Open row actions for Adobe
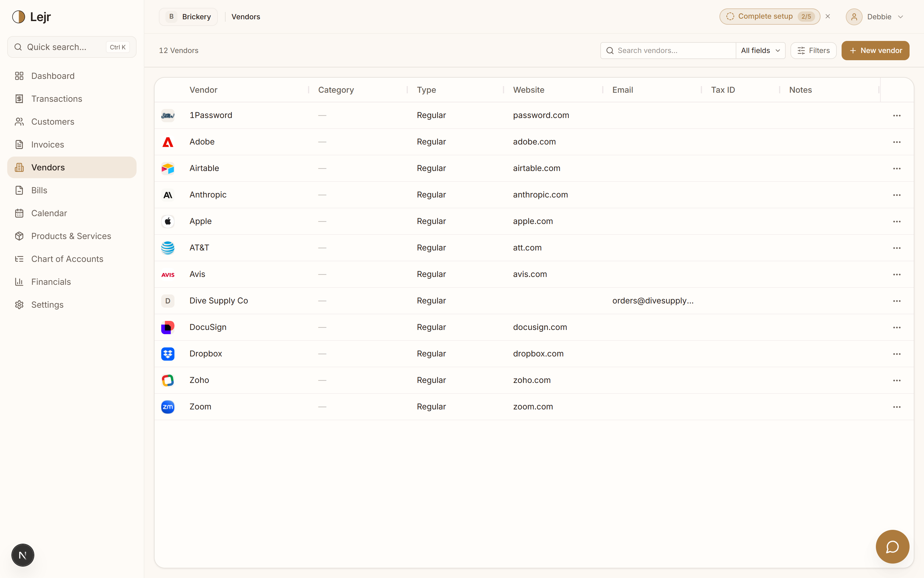This screenshot has width=924, height=578. click(x=897, y=142)
